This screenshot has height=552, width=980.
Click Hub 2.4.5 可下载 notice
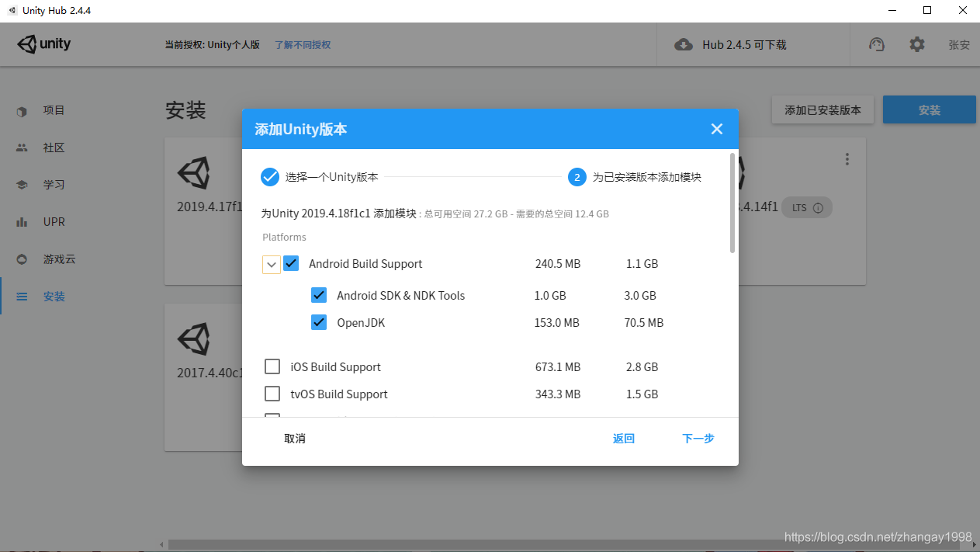pyautogui.click(x=744, y=45)
